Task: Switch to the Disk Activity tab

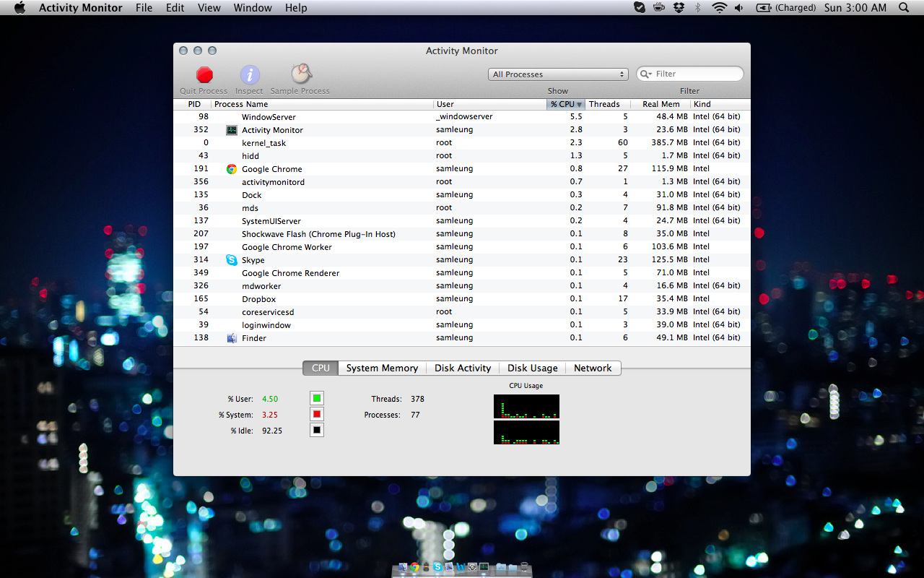Action: point(463,368)
